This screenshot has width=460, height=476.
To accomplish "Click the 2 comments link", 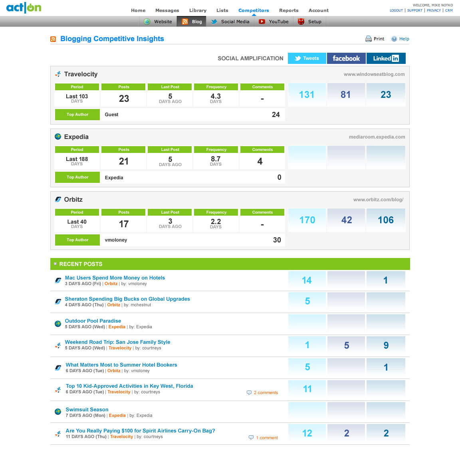I will (266, 393).
